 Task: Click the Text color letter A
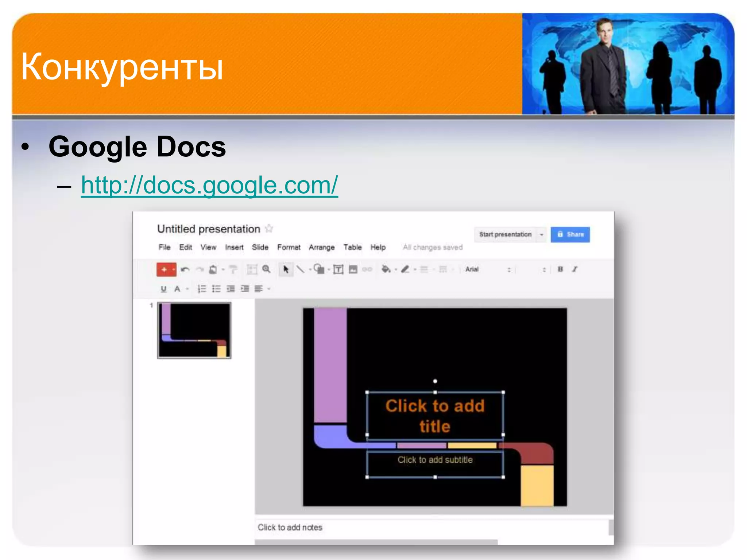click(x=177, y=289)
